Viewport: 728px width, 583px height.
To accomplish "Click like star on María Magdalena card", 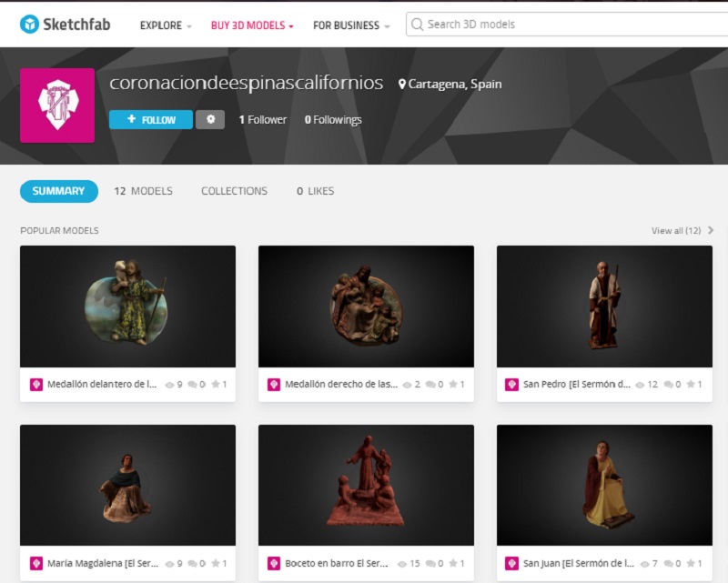I will 216,563.
